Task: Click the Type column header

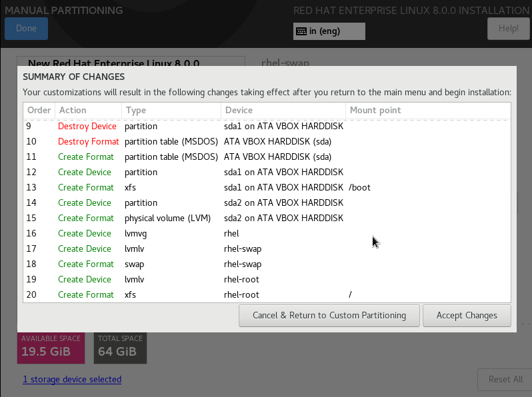Action: (171, 111)
